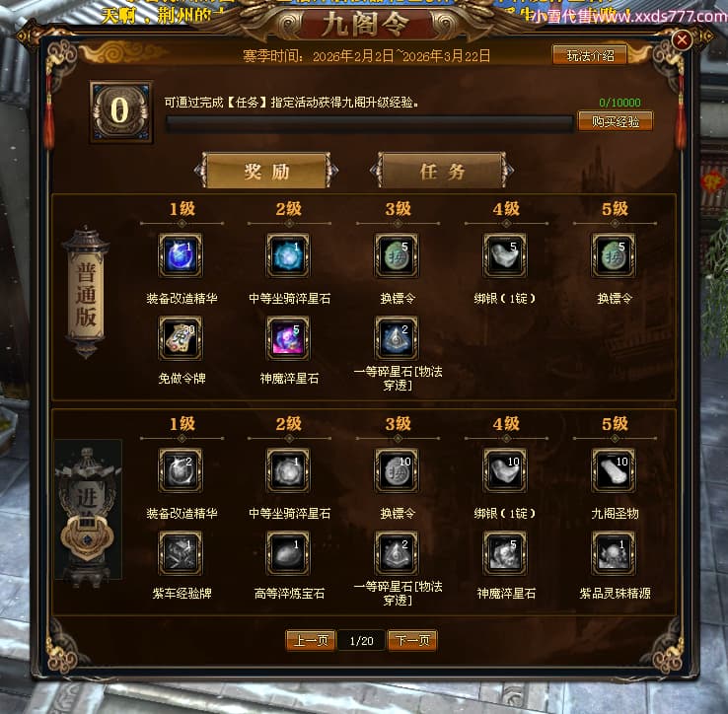Select the 九阁圣物 reward icon
Screen dimensions: 728x714
(614, 470)
